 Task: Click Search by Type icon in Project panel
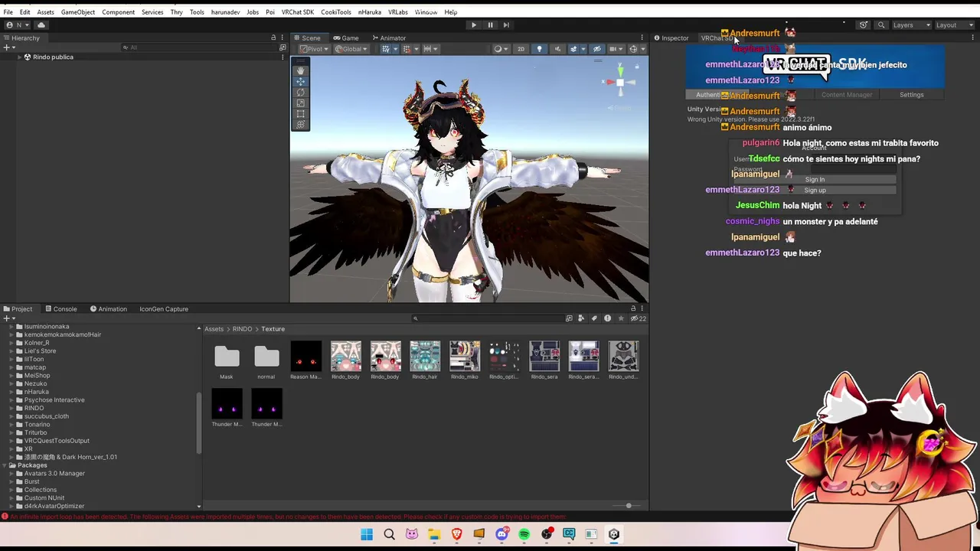(x=581, y=318)
